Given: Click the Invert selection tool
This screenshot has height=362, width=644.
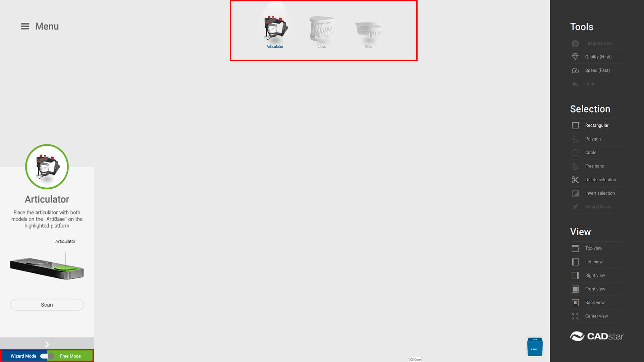Looking at the screenshot, I should [x=600, y=193].
